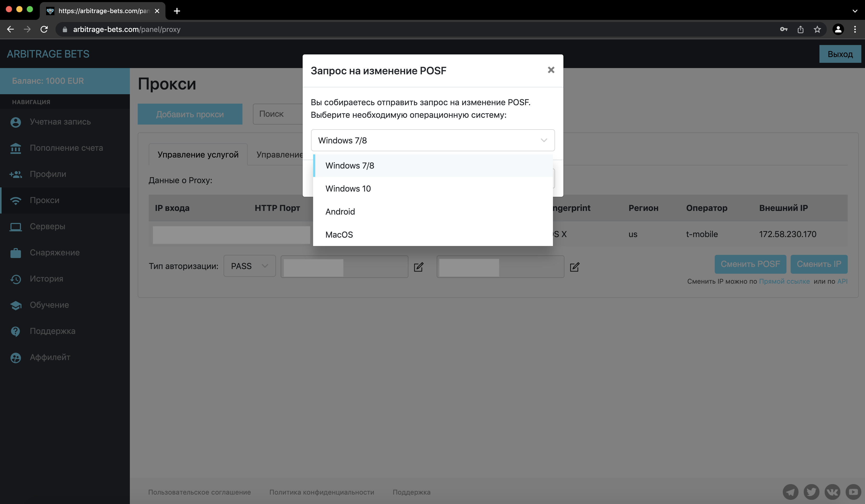Follow the Прямой ссылке link
The height and width of the screenshot is (504, 865).
[x=784, y=281]
